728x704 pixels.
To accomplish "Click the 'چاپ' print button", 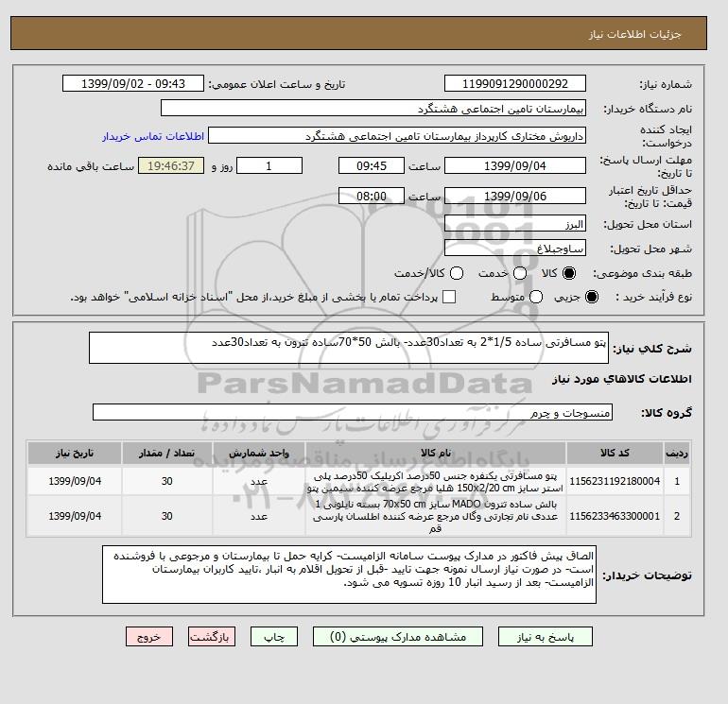I will coord(274,637).
